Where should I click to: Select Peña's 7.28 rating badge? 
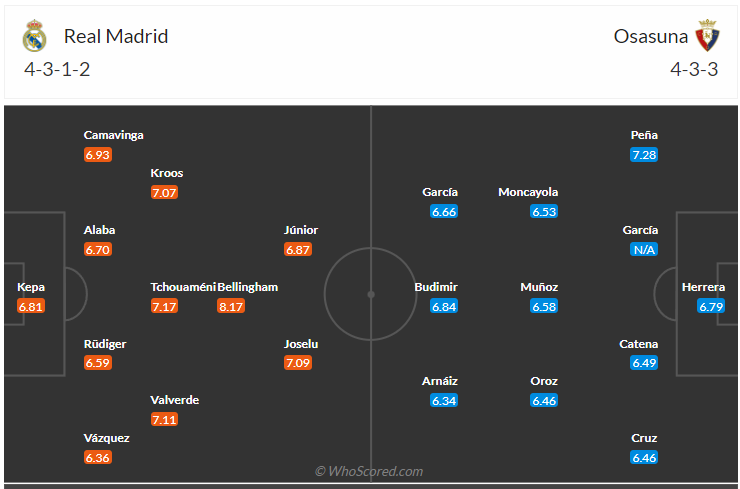[644, 154]
